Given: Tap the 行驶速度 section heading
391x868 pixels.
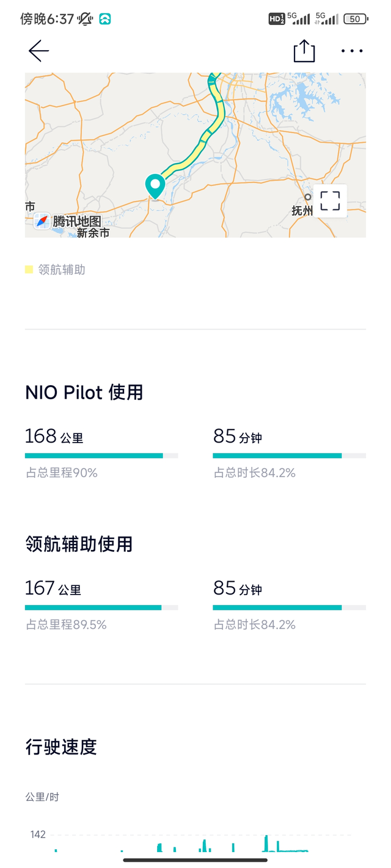Looking at the screenshot, I should tap(61, 747).
